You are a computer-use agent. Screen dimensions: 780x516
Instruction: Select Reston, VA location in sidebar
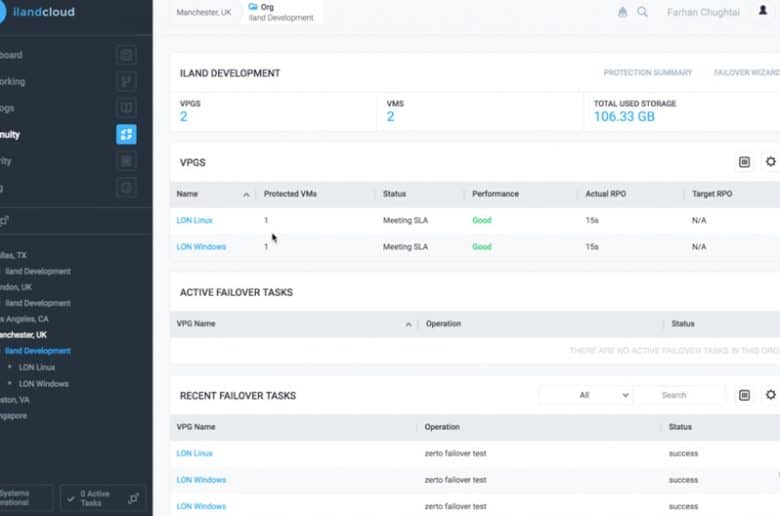tap(14, 400)
